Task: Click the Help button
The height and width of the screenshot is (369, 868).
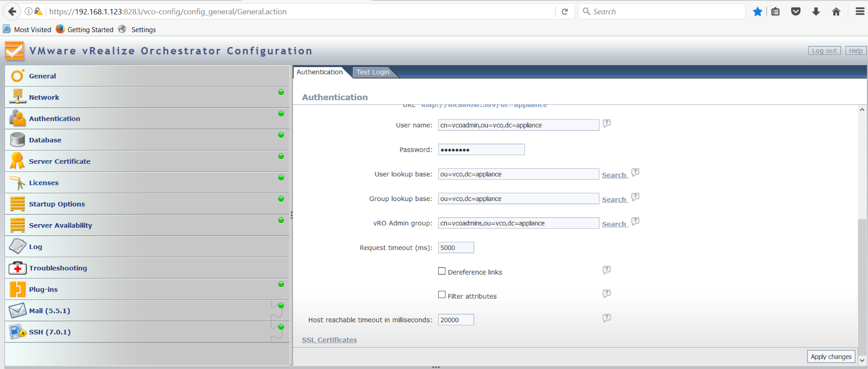Action: (x=856, y=51)
